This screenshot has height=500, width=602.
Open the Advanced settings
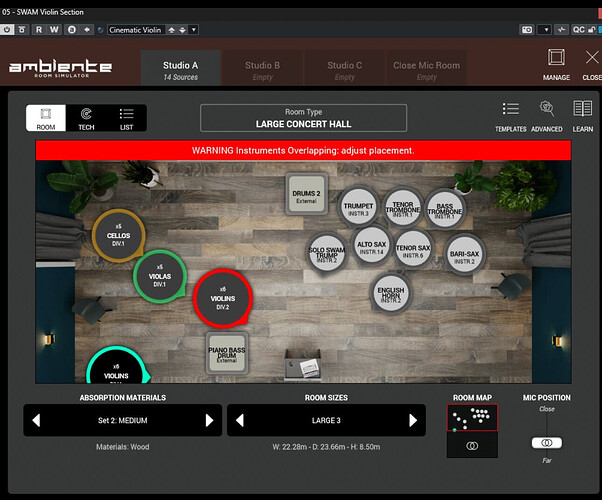click(x=547, y=117)
